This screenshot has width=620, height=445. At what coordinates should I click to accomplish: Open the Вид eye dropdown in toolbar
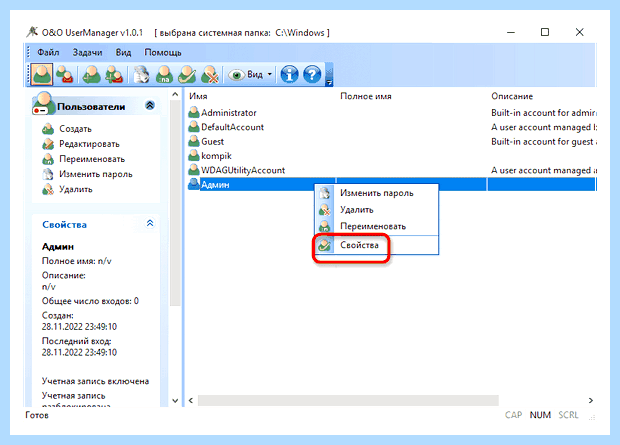pyautogui.click(x=251, y=74)
